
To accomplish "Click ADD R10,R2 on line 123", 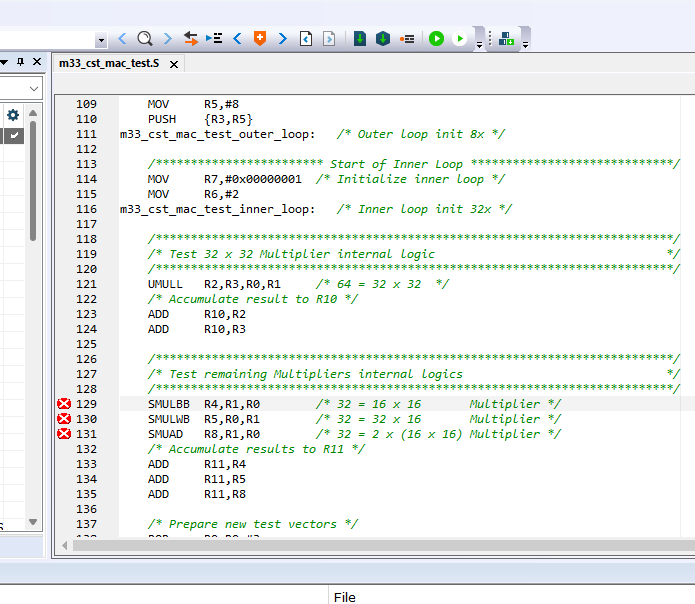I will (196, 314).
